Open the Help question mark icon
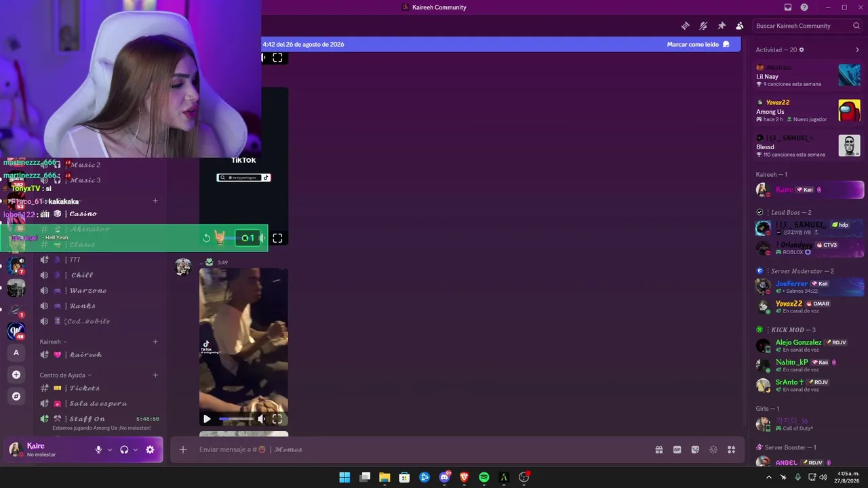868x488 pixels. (x=804, y=7)
